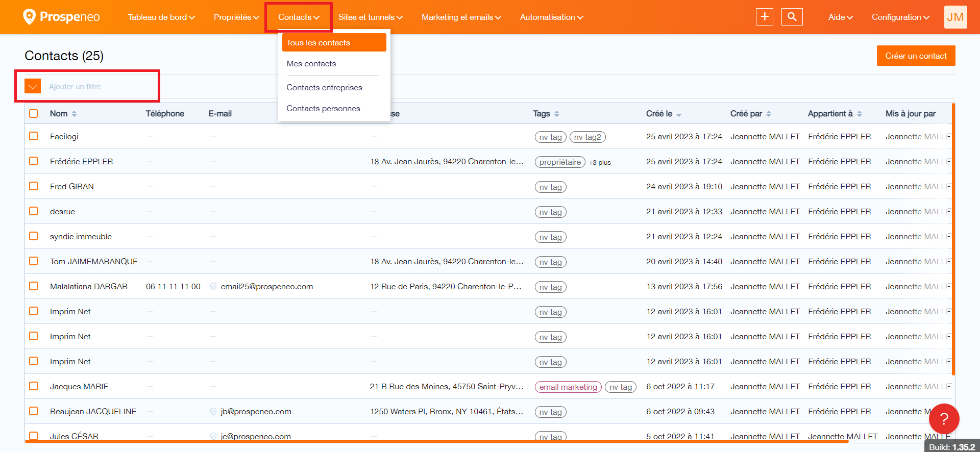Viewport: 980px width, 452px height.
Task: Click address 21 B Rue des Moines
Action: click(447, 386)
